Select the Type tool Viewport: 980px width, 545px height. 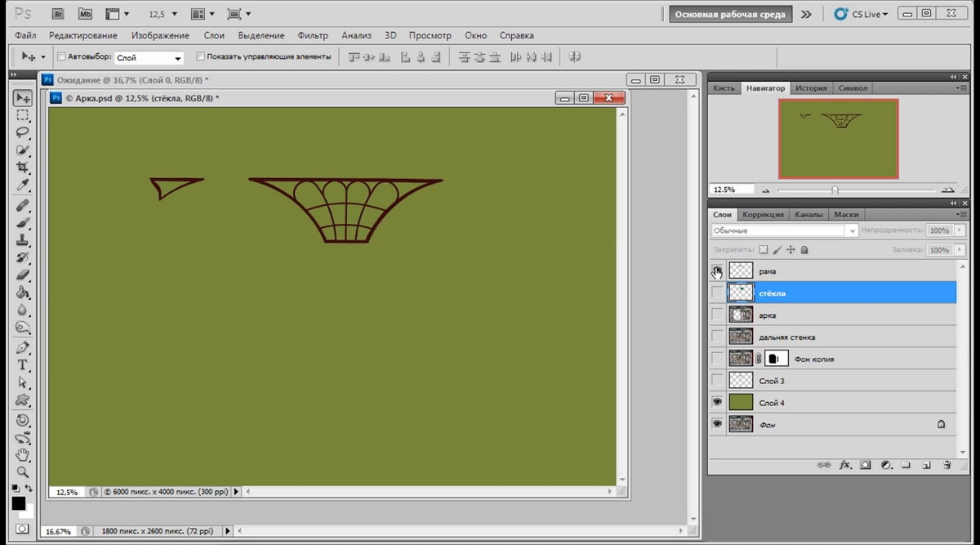(x=23, y=364)
